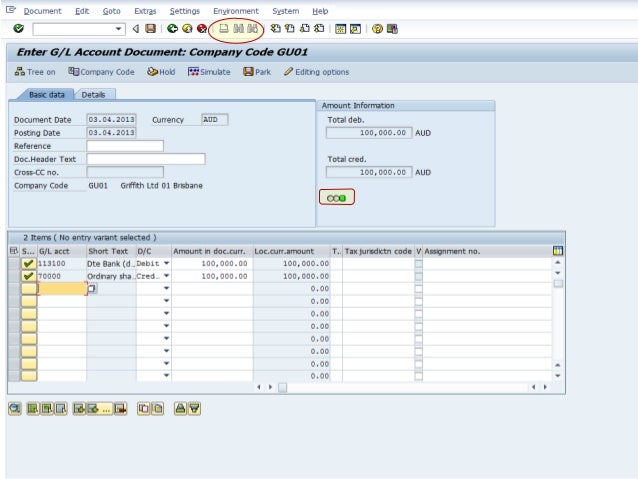Click status checkmark for 70000 line

point(28,276)
